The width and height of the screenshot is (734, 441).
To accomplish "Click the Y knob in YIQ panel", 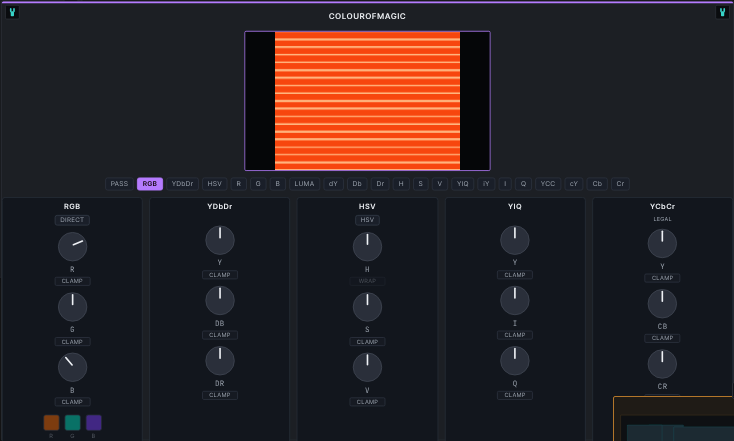I will point(515,240).
